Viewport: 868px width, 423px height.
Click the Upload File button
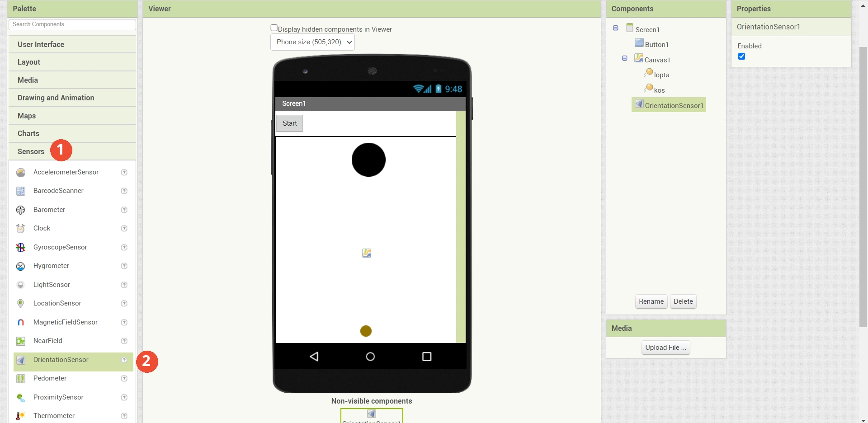665,348
